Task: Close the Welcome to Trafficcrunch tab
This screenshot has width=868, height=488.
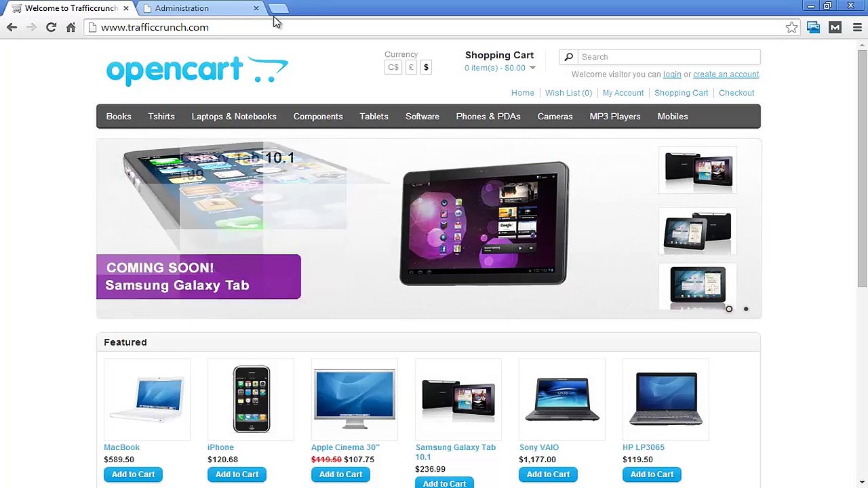Action: point(125,8)
